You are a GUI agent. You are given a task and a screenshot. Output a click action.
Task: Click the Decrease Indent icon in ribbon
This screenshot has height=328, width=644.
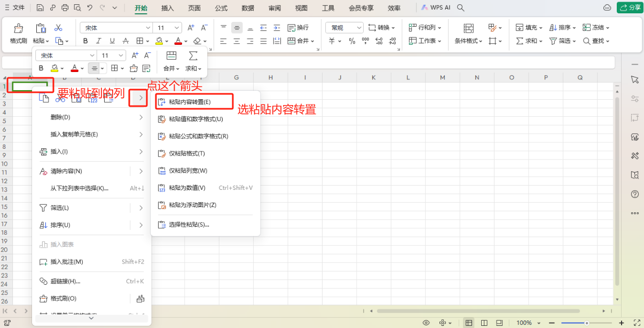pos(264,28)
